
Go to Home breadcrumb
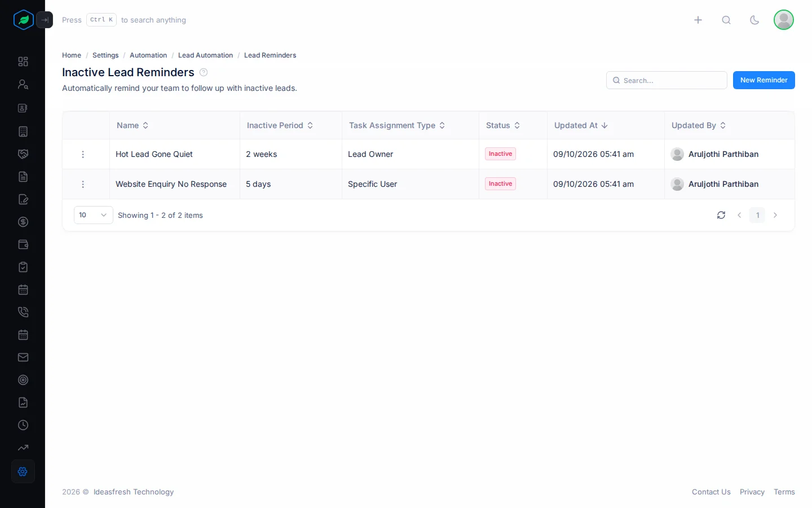[72, 55]
